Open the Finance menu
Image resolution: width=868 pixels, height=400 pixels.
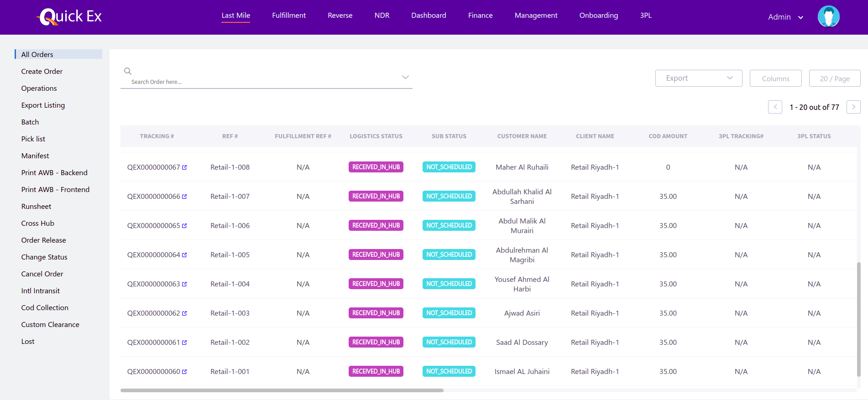click(x=480, y=16)
